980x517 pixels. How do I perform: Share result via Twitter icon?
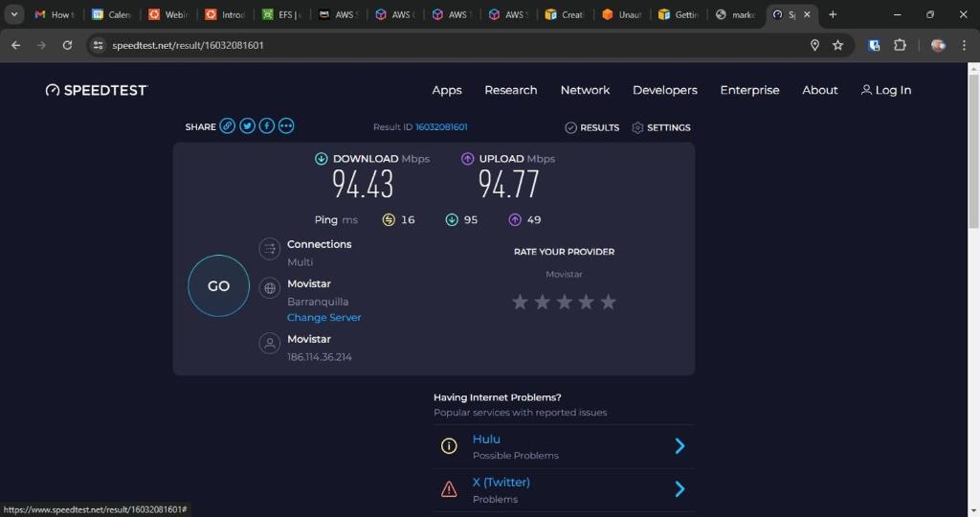[247, 126]
